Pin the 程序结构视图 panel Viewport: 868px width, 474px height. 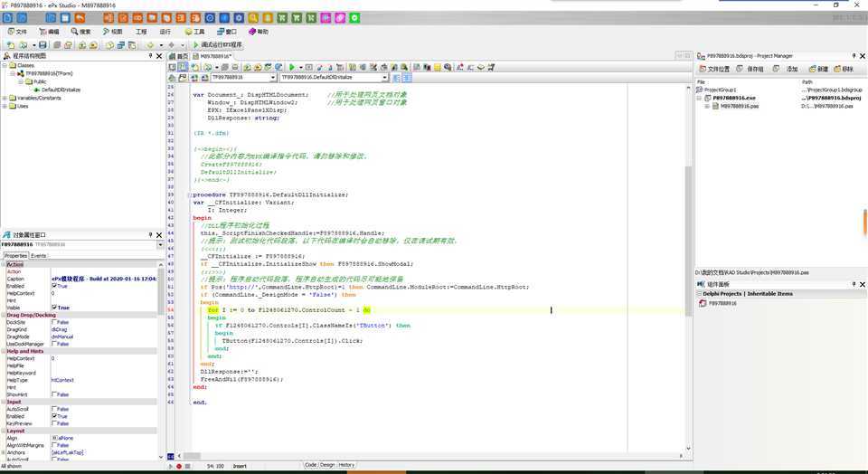[150, 56]
